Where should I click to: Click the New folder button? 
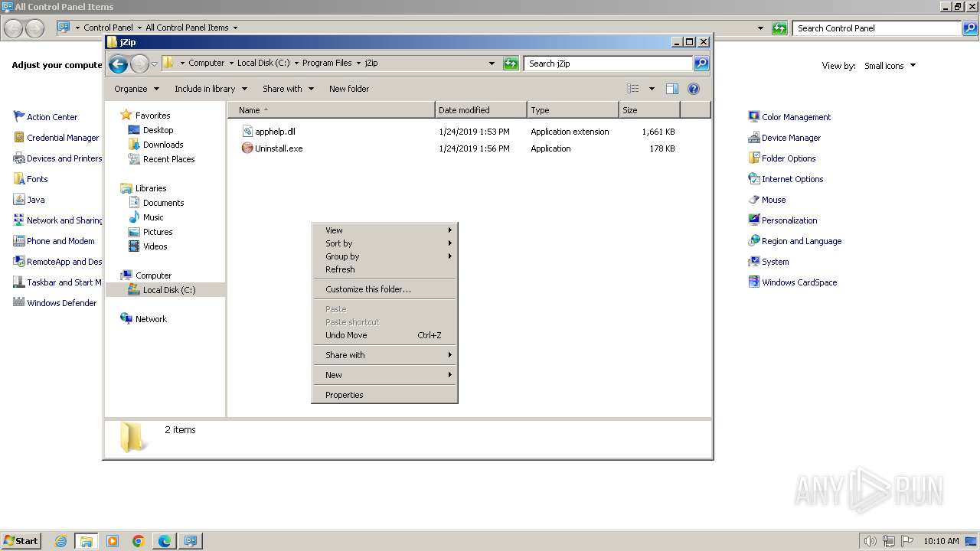click(x=349, y=89)
